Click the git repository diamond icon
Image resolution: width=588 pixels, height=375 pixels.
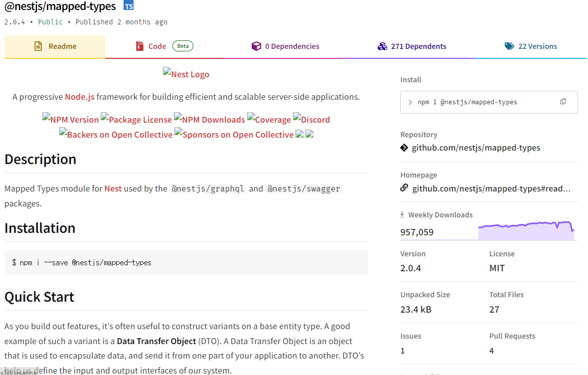(x=404, y=148)
